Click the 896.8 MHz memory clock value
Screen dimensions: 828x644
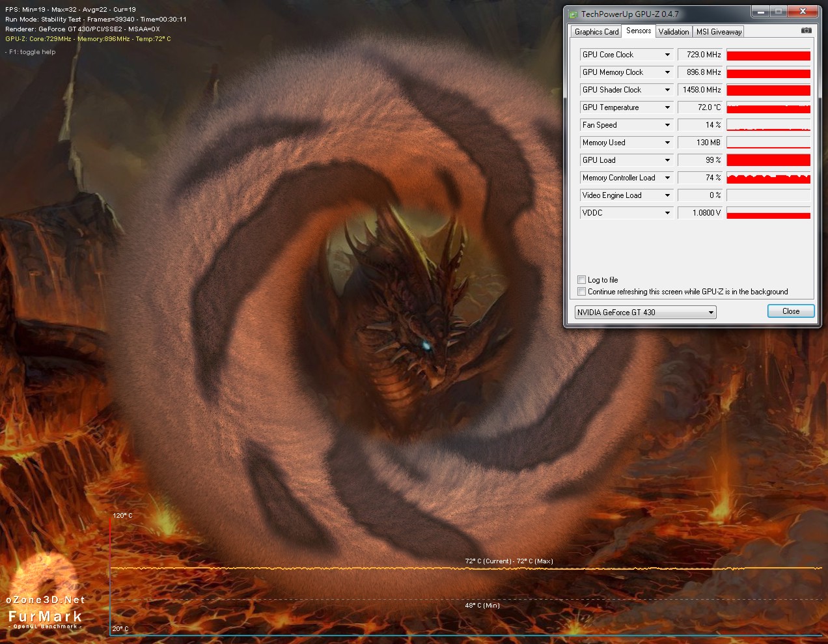click(x=700, y=72)
